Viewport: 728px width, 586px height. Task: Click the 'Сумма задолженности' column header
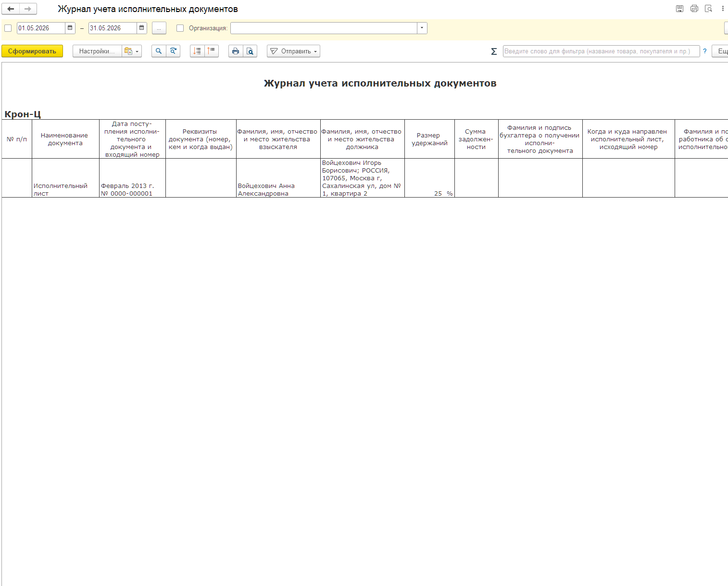[476, 139]
